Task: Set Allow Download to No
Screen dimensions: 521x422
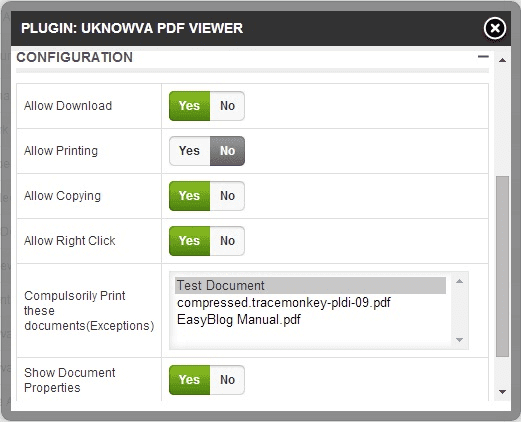Action: [x=227, y=106]
